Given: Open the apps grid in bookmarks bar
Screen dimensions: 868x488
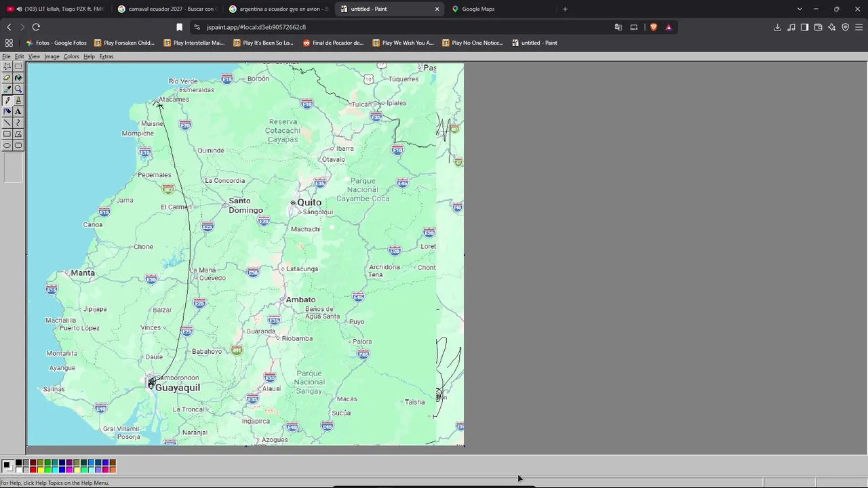Looking at the screenshot, I should click(x=9, y=43).
